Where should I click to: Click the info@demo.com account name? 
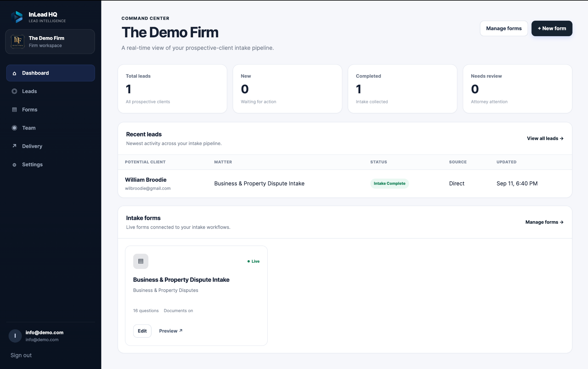pos(45,333)
